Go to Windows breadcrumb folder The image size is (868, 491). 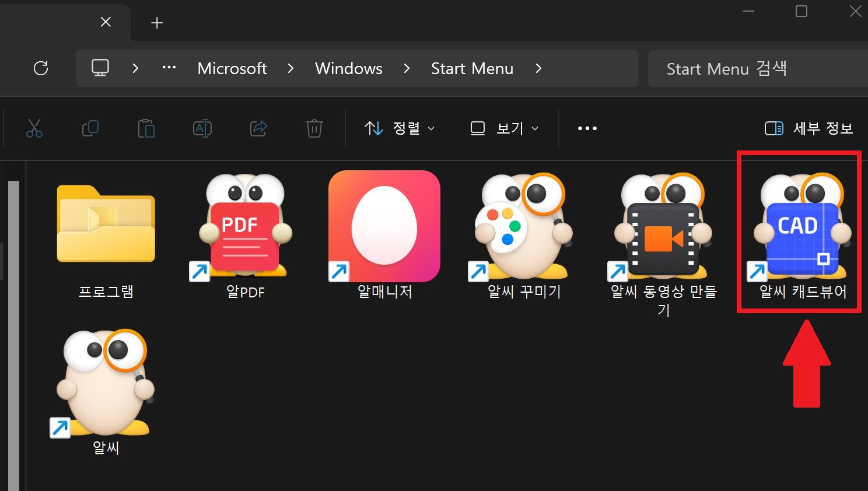tap(349, 68)
